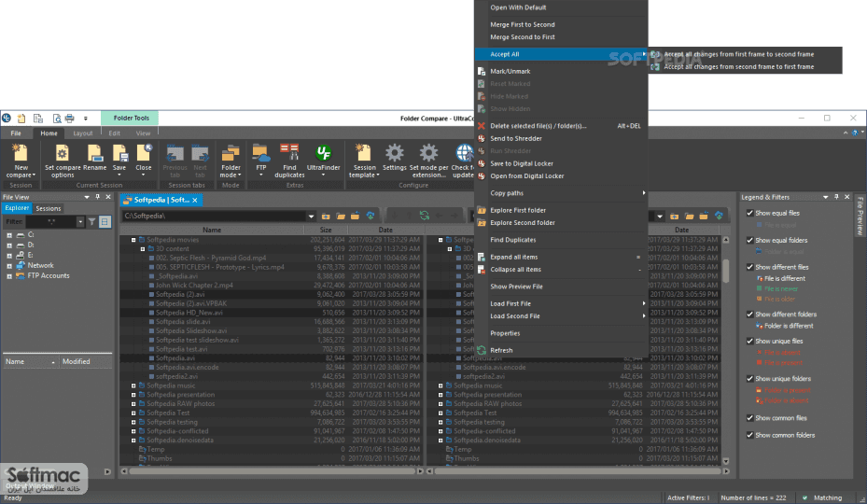Choose Merge First to Second
The width and height of the screenshot is (867, 504).
pos(522,24)
